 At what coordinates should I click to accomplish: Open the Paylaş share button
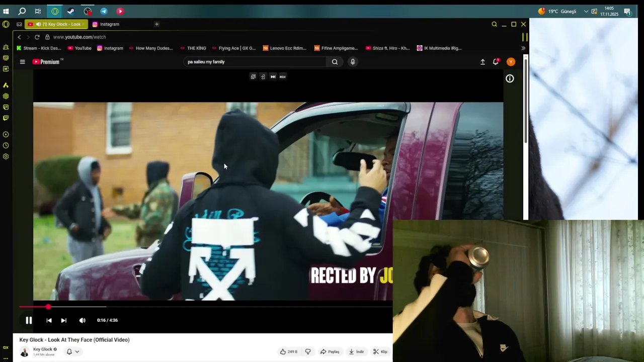pos(330,351)
